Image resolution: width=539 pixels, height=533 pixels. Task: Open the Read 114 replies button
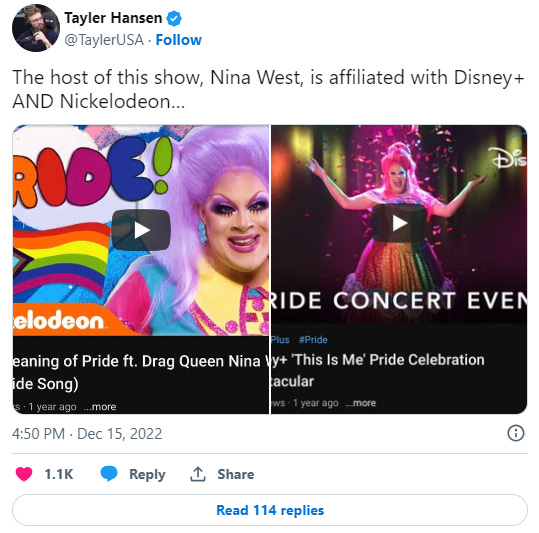270,510
